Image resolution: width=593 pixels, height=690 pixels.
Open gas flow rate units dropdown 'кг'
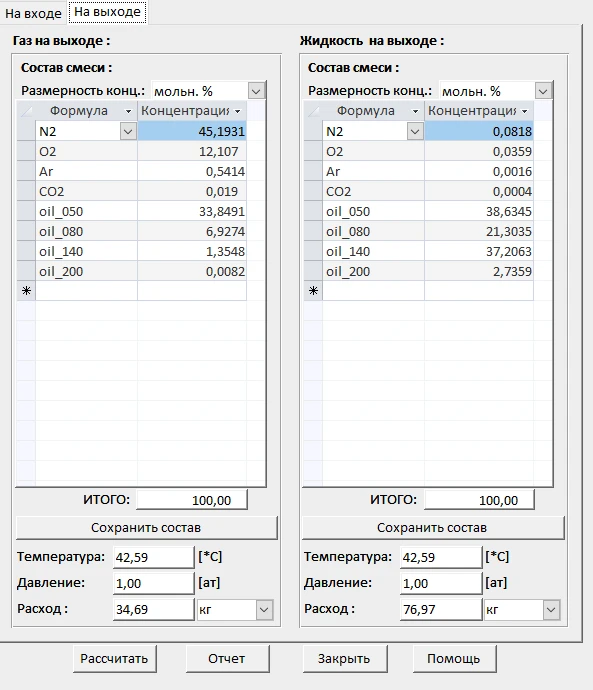coord(264,609)
